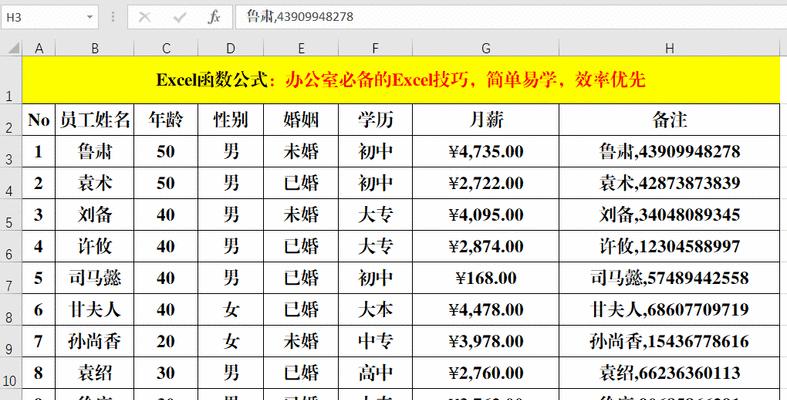Viewport: 787px width, 400px height.
Task: Select column H header
Action: point(670,48)
